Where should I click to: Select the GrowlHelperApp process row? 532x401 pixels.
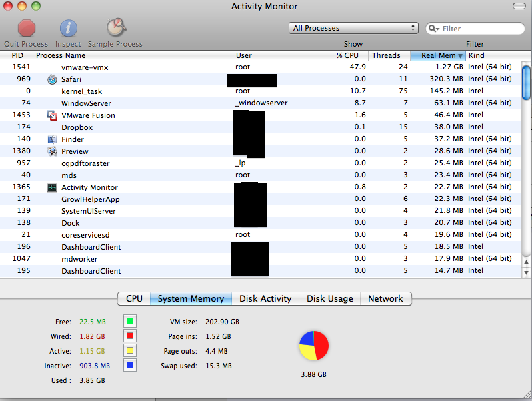pyautogui.click(x=261, y=199)
